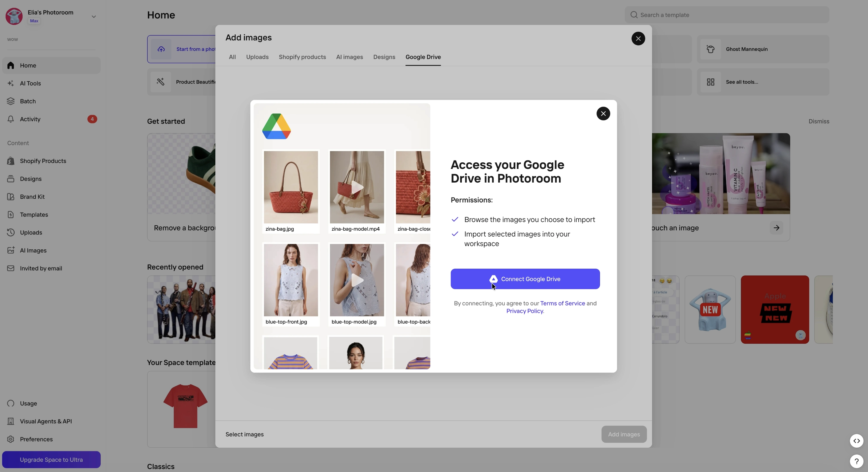Open the help question mark button
This screenshot has height=472, width=868.
[856, 461]
